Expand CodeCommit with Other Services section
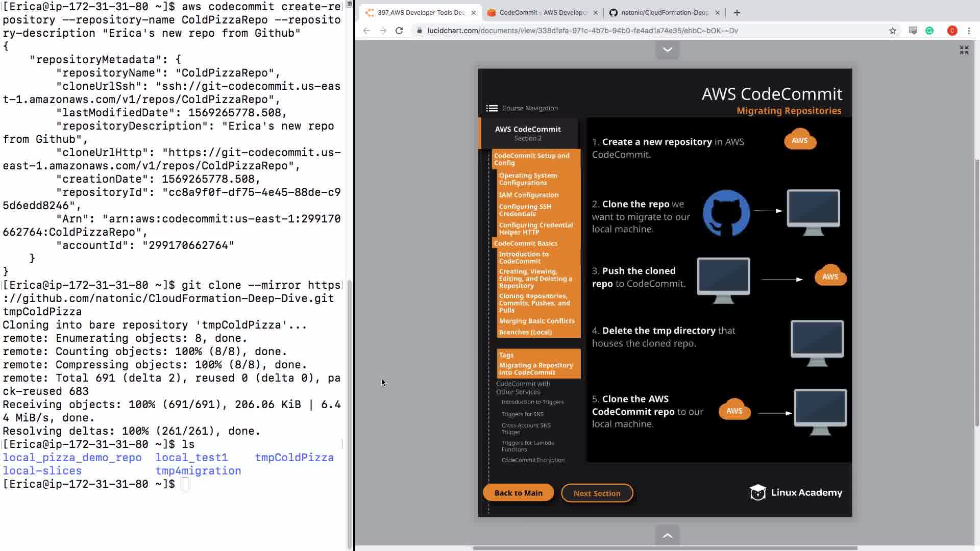980x551 pixels. coord(523,388)
